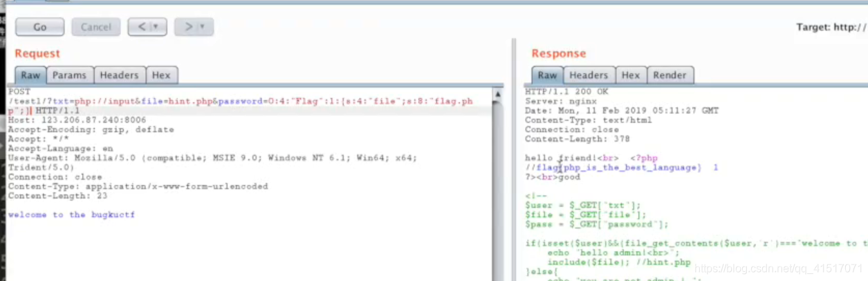Switch to the Response Headers tab
The height and width of the screenshot is (281, 868).
coord(589,75)
